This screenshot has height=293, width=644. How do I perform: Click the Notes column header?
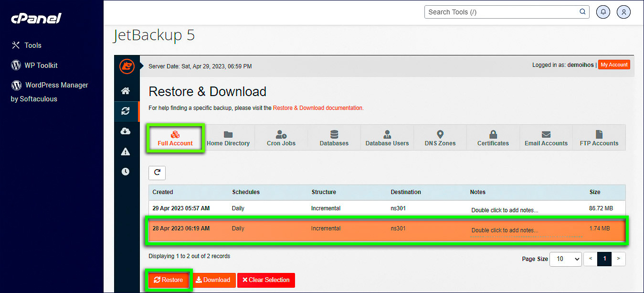point(478,192)
